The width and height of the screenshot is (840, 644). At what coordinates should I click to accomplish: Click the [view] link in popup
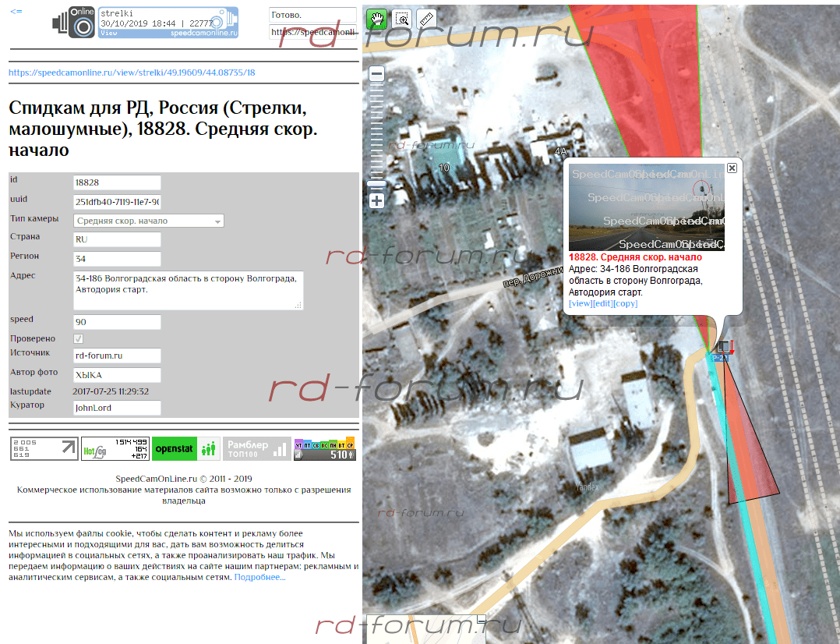coord(581,303)
